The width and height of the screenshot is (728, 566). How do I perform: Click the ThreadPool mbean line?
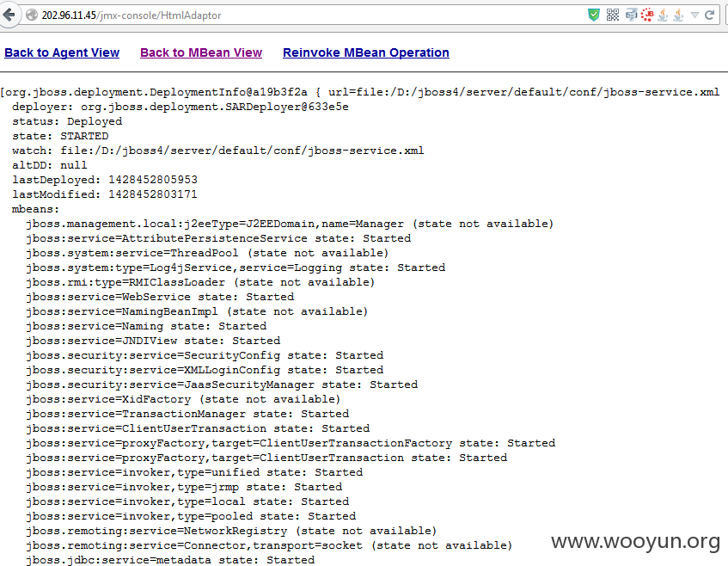point(207,253)
